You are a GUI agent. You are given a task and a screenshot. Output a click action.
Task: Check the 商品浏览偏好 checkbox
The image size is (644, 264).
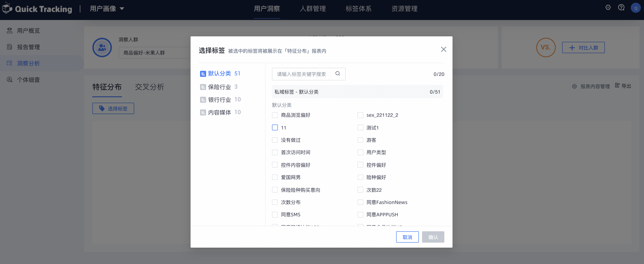pyautogui.click(x=275, y=115)
